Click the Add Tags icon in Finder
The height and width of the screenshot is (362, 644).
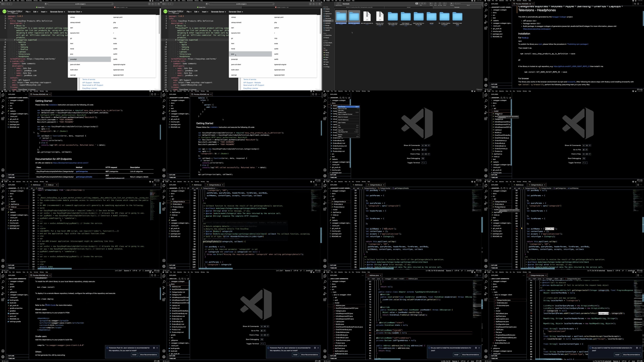click(x=440, y=3)
